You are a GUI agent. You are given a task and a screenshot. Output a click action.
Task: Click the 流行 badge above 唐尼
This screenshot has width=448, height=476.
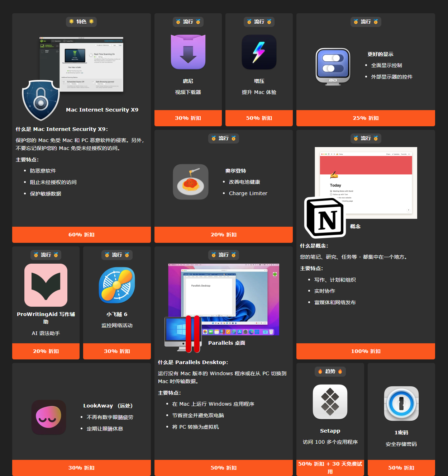click(x=188, y=22)
